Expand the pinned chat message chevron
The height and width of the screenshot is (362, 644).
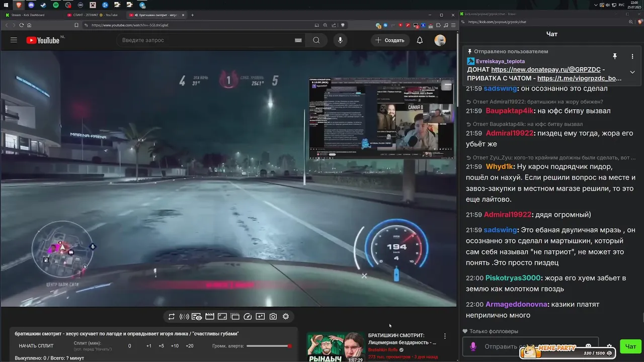pos(632,72)
